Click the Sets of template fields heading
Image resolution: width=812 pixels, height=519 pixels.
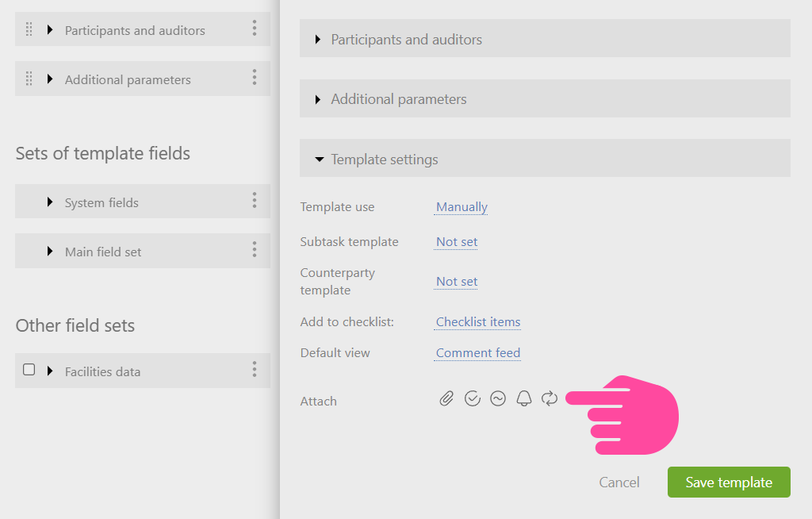[102, 153]
